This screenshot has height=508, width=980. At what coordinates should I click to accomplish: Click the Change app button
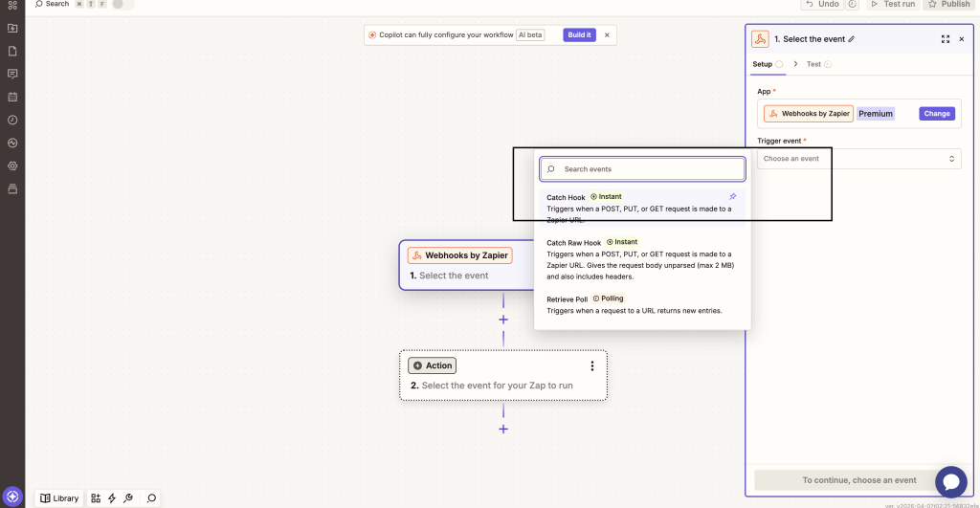(937, 113)
